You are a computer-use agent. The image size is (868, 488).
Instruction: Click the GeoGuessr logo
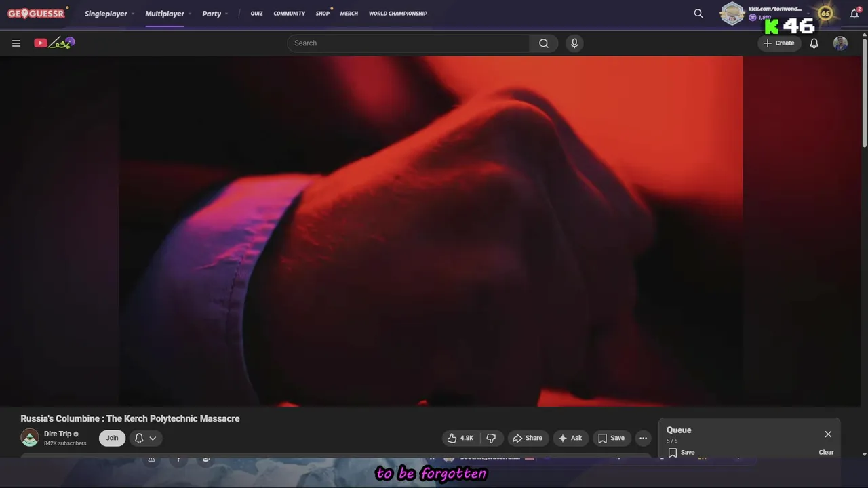tap(37, 13)
